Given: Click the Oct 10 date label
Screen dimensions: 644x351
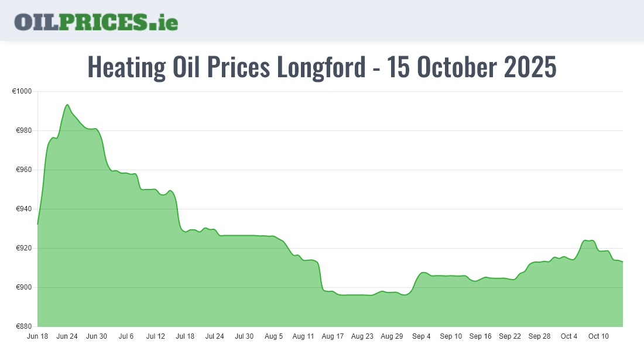Looking at the screenshot, I should point(598,336).
